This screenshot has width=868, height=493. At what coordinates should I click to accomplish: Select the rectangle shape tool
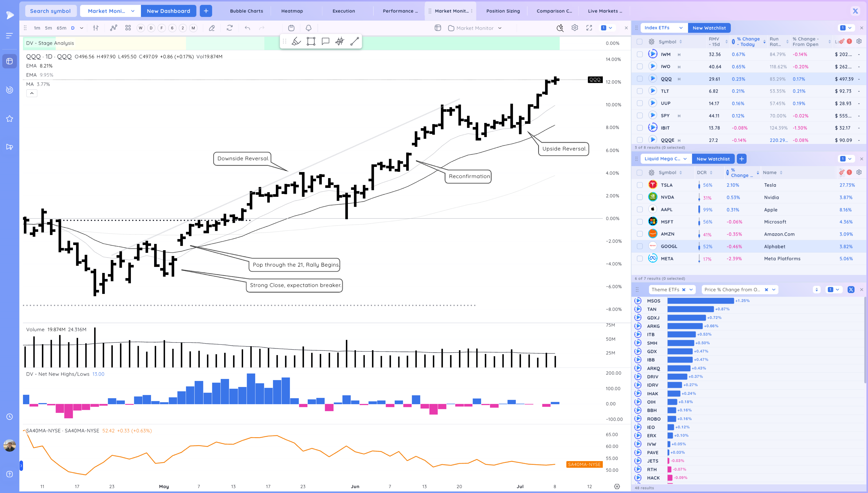point(311,41)
